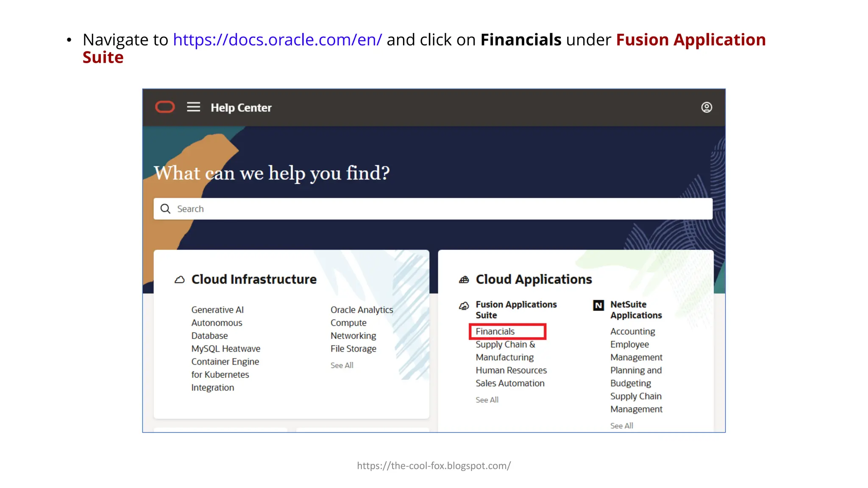
Task: Click into the Search field
Action: (433, 208)
